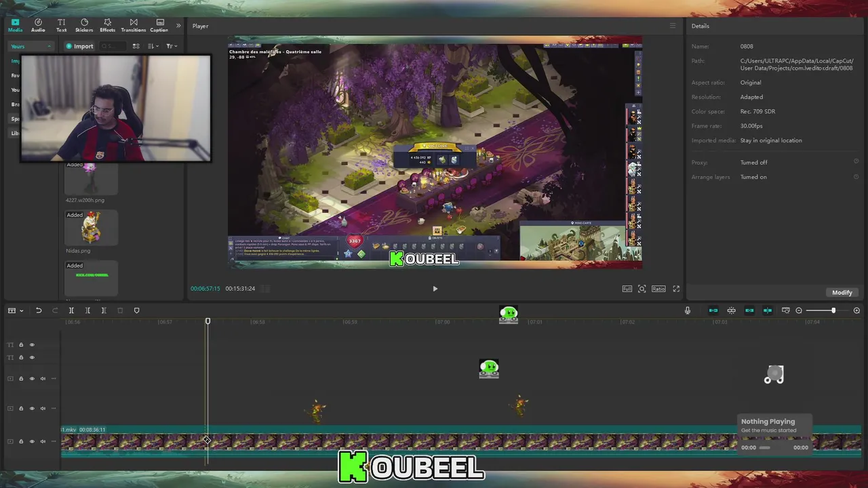The width and height of the screenshot is (868, 488).
Task: Open the Transitions tab
Action: (133, 26)
